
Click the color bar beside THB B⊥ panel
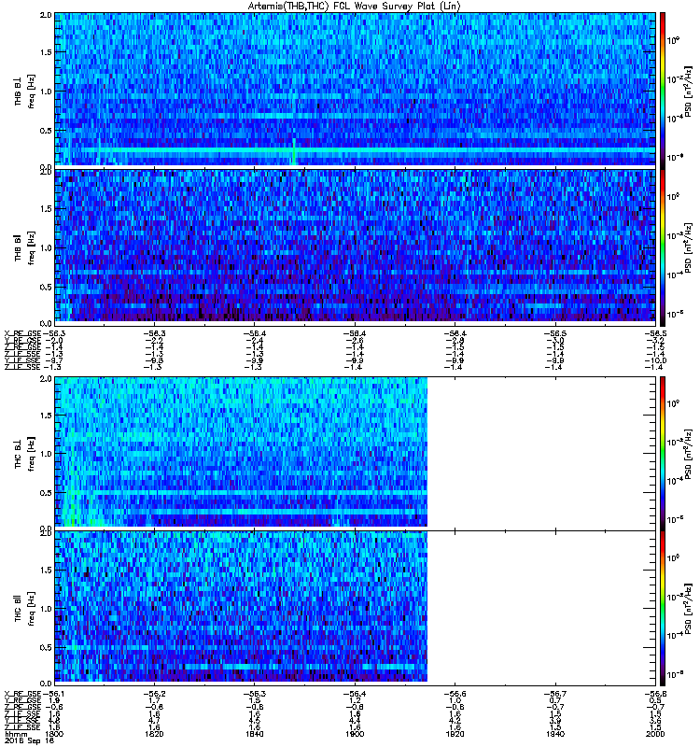coord(662,89)
